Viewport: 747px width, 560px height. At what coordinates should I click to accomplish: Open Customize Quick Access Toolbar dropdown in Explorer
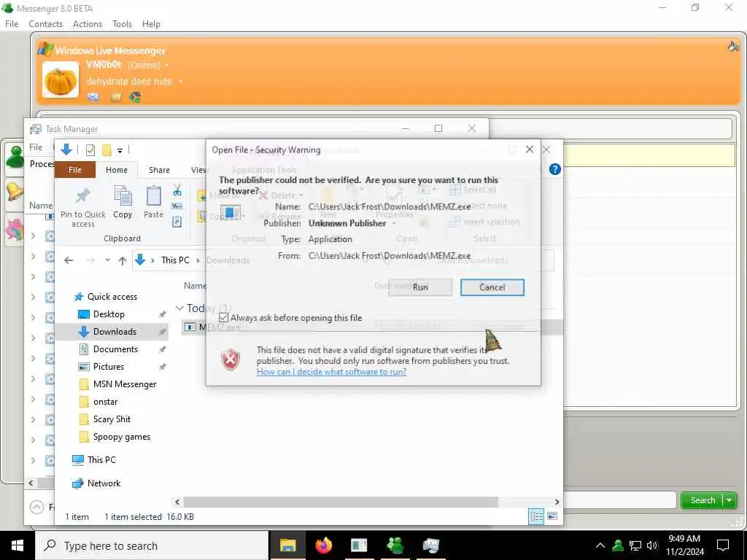pos(120,151)
